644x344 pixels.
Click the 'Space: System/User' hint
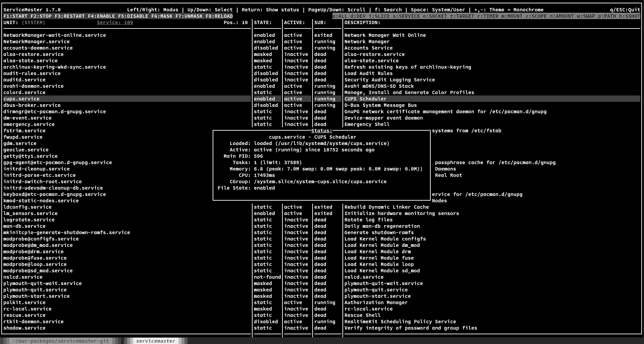coord(438,10)
